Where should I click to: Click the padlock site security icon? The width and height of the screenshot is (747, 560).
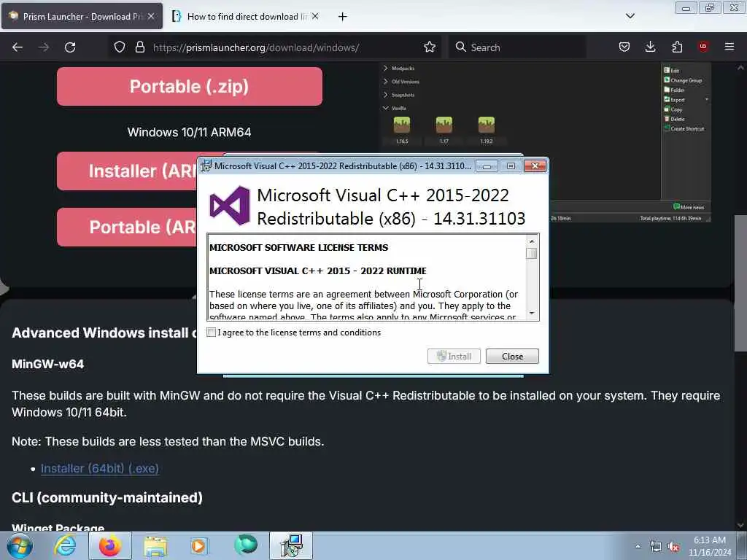(x=139, y=47)
